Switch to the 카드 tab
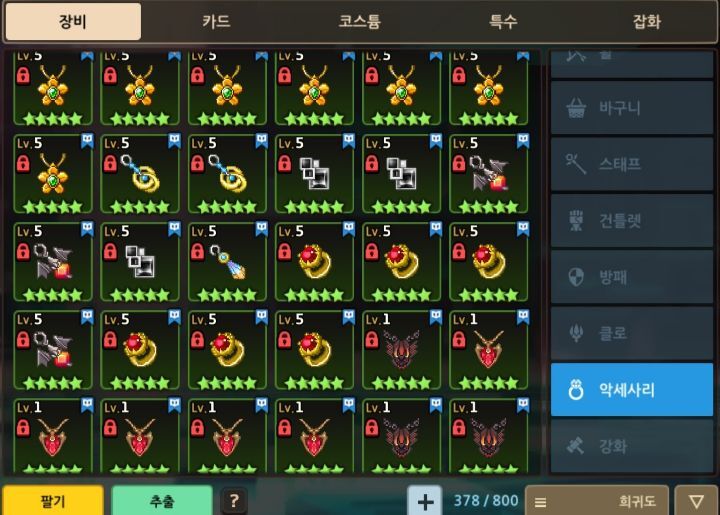720x515 pixels. (x=216, y=21)
